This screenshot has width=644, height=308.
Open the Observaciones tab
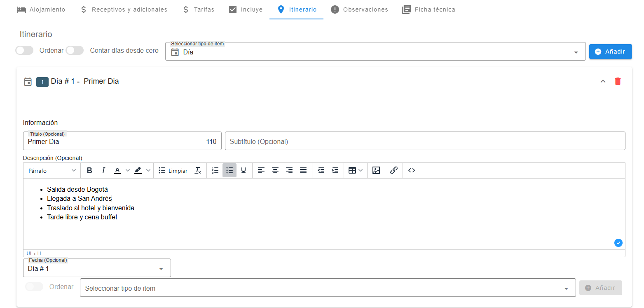tap(360, 9)
